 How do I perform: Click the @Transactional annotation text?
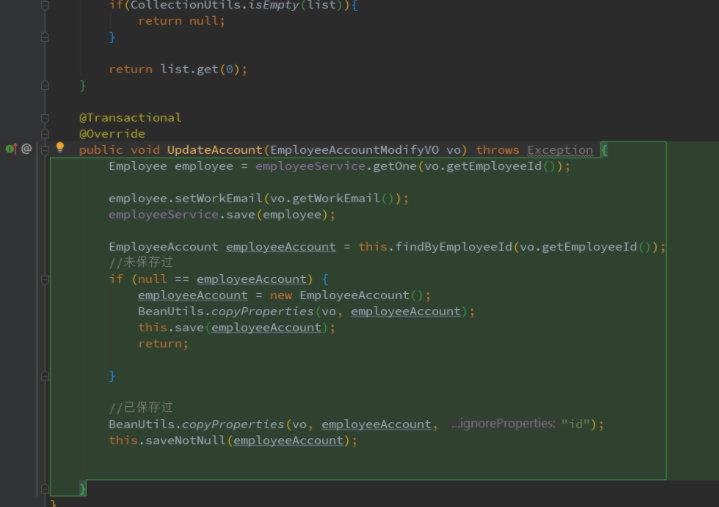click(130, 118)
